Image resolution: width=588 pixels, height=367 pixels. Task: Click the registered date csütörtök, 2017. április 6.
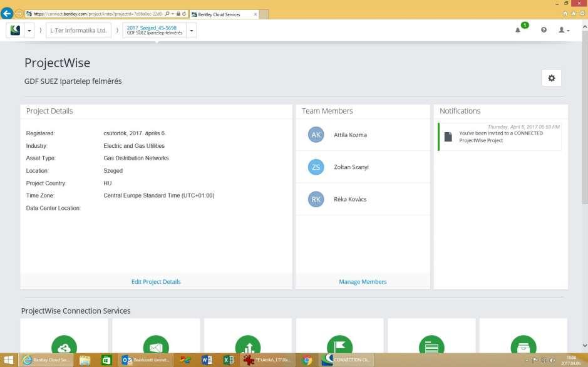(135, 133)
